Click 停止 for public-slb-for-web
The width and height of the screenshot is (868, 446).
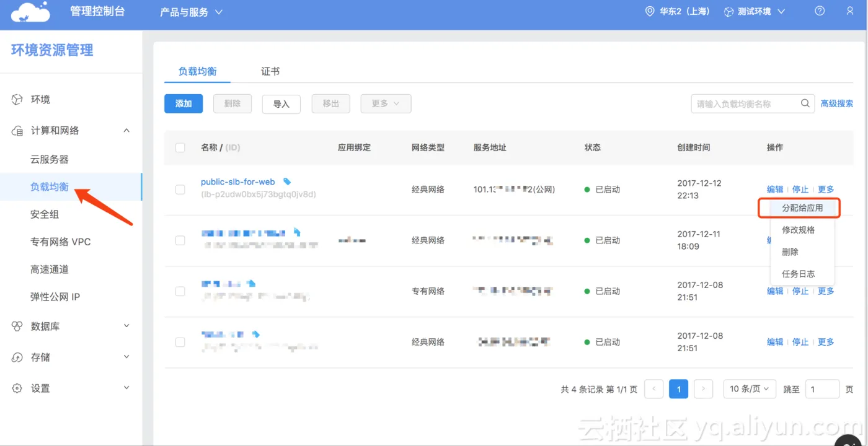[800, 189]
